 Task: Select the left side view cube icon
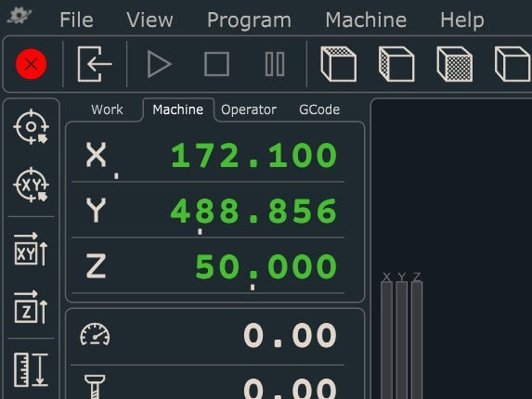click(396, 64)
